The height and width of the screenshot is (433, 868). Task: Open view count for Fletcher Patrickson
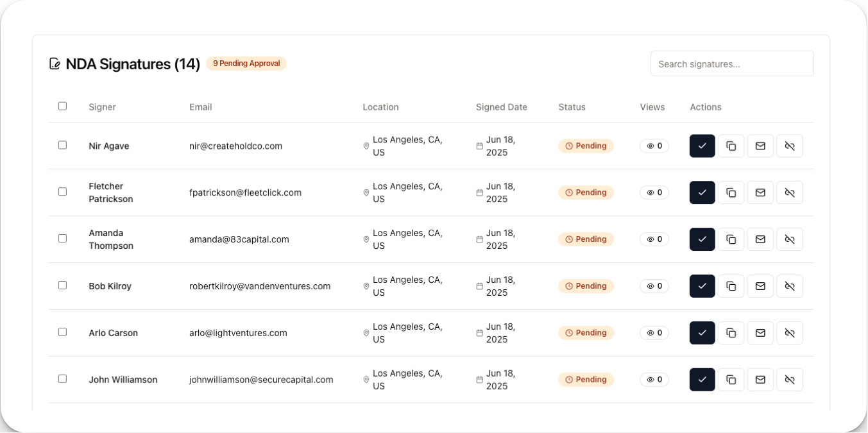tap(654, 192)
